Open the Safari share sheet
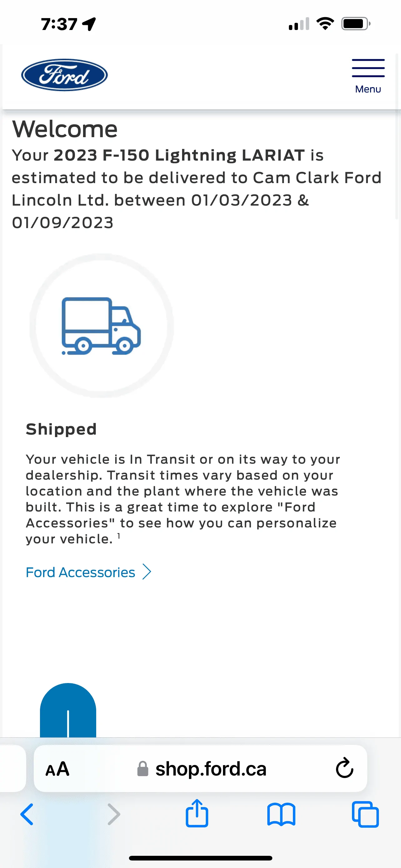 [197, 813]
